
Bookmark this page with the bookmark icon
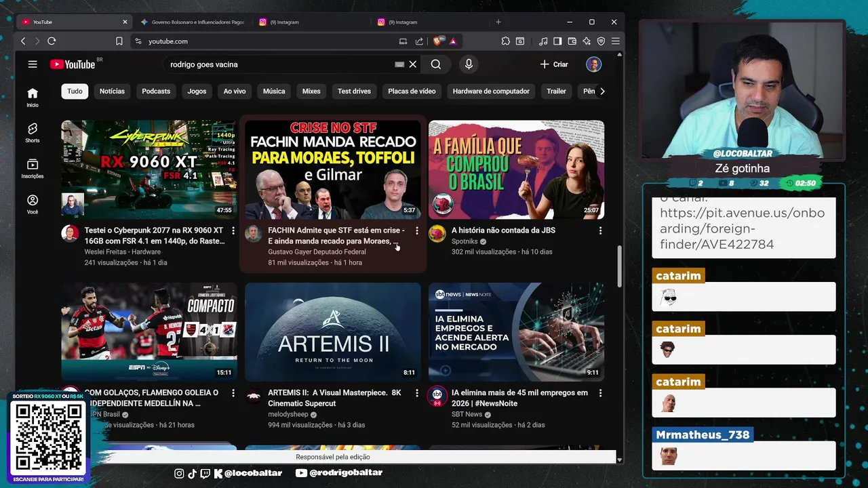tap(119, 41)
